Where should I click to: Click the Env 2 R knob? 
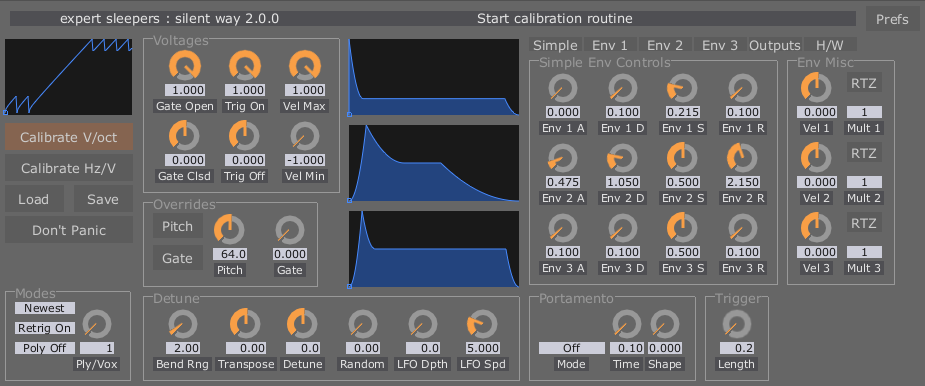point(743,158)
